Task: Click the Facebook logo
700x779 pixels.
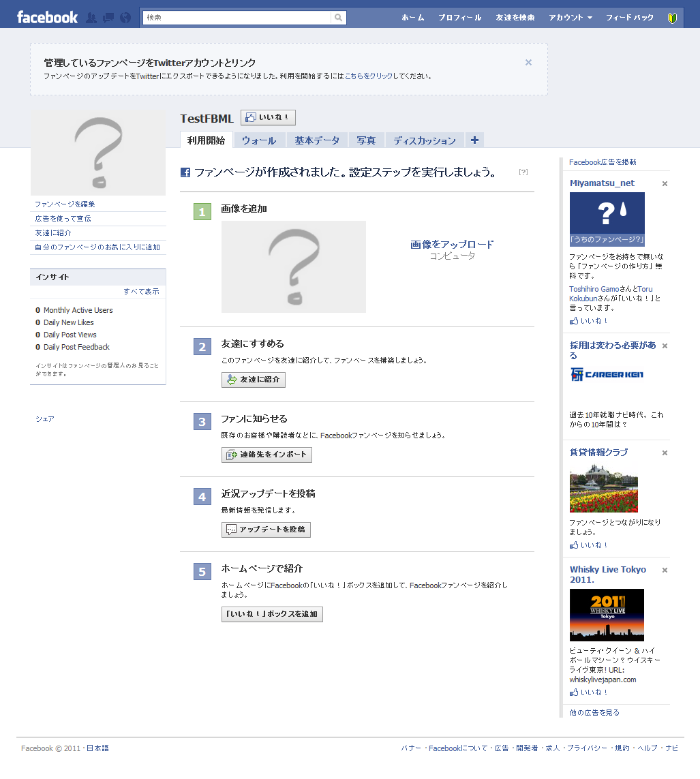Action: point(47,18)
